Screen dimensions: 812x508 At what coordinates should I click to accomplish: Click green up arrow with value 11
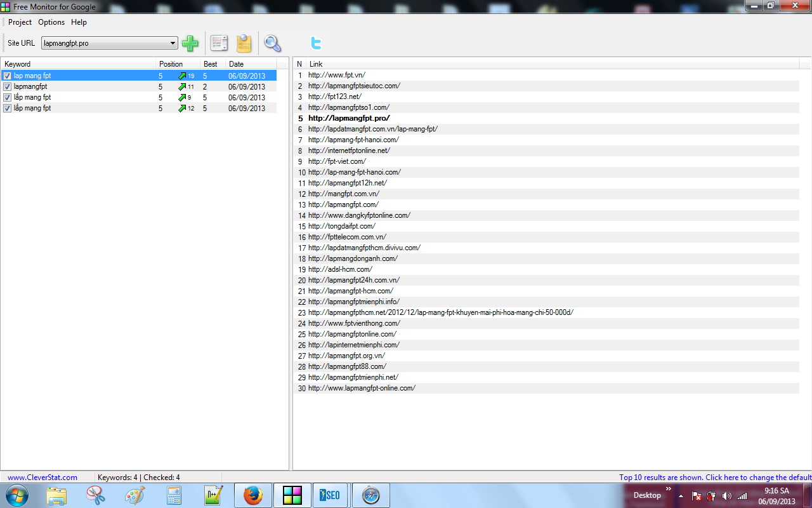click(x=182, y=87)
